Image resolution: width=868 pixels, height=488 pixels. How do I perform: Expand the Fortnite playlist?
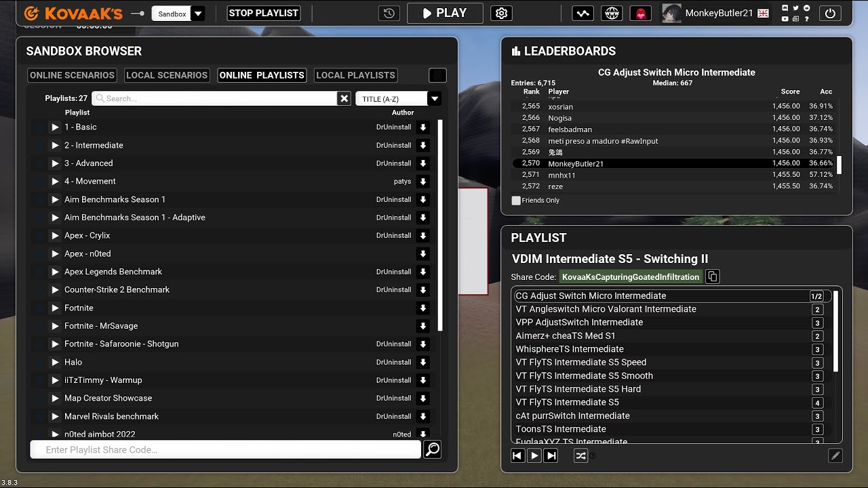[55, 308]
